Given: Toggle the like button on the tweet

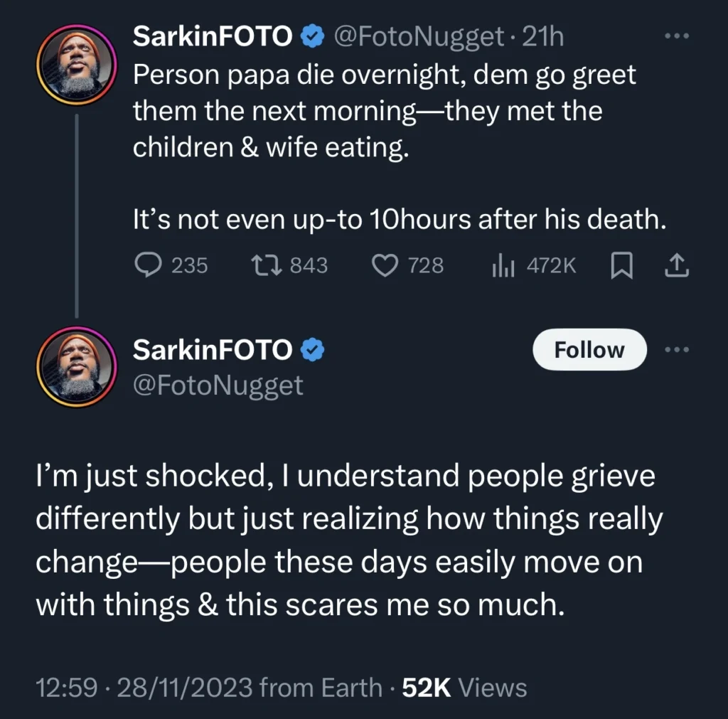Looking at the screenshot, I should 385,265.
